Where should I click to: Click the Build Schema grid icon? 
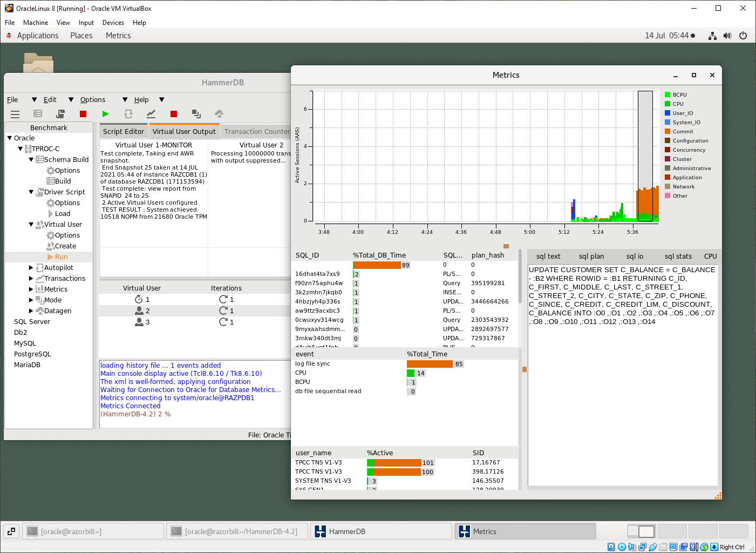pyautogui.click(x=37, y=114)
